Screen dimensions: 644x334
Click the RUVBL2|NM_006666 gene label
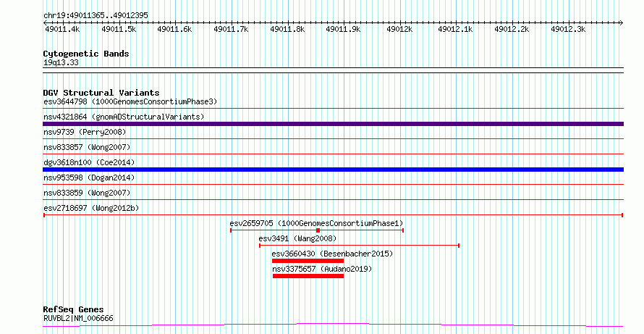(78, 318)
